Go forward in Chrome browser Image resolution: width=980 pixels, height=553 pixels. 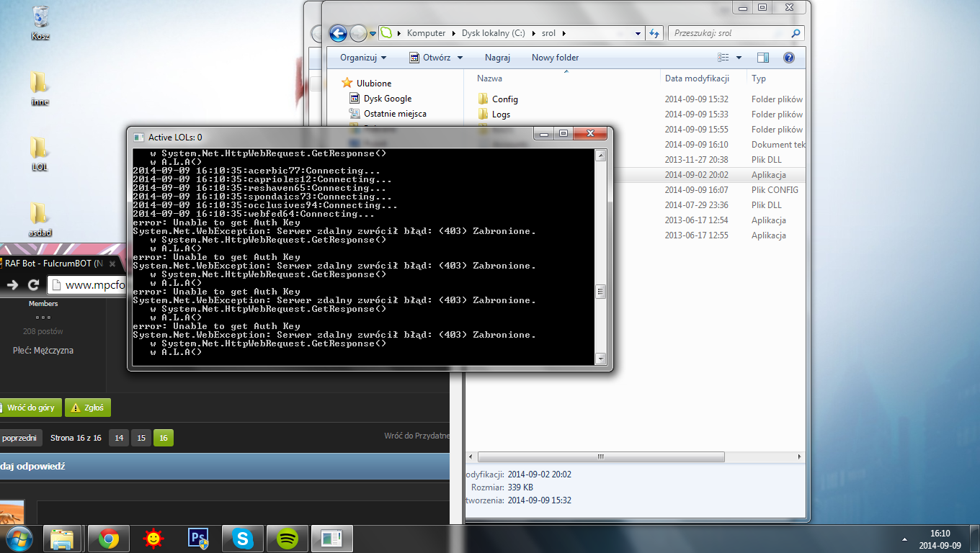[12, 285]
